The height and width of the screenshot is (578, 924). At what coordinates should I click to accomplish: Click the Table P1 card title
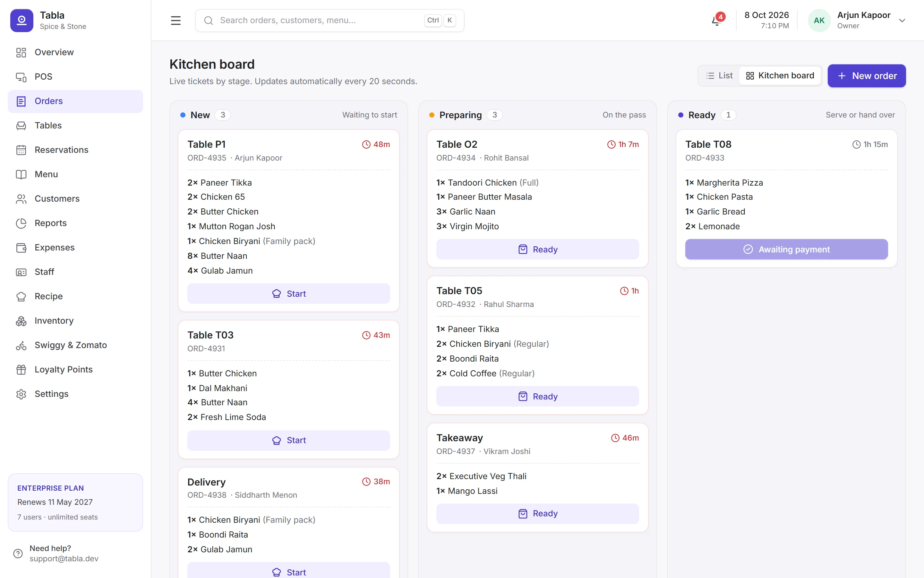pyautogui.click(x=207, y=144)
